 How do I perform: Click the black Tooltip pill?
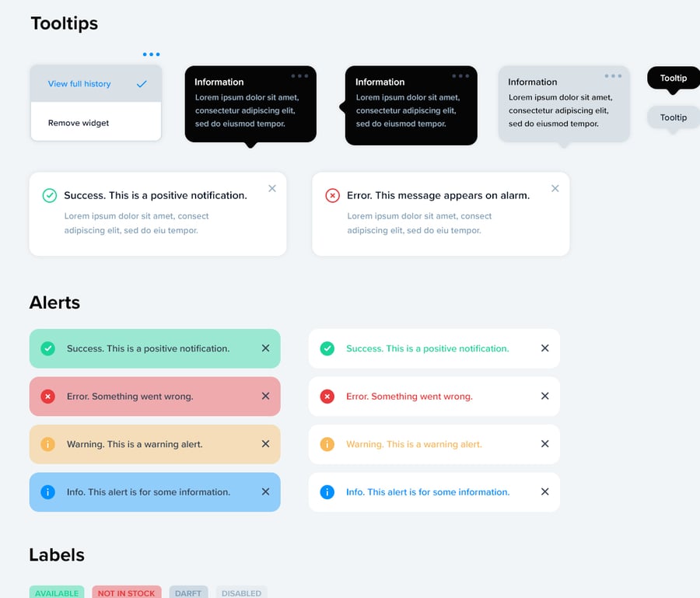pyautogui.click(x=674, y=78)
